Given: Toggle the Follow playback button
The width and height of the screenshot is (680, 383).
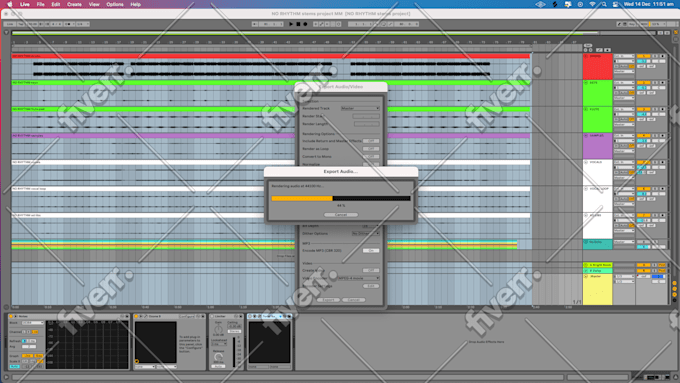Looking at the screenshot, I should tap(255, 24).
